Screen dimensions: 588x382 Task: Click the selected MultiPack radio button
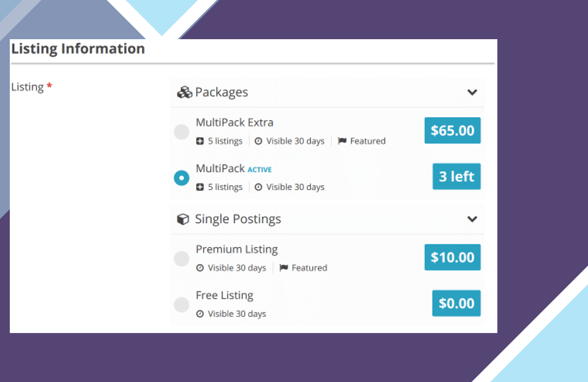[182, 178]
